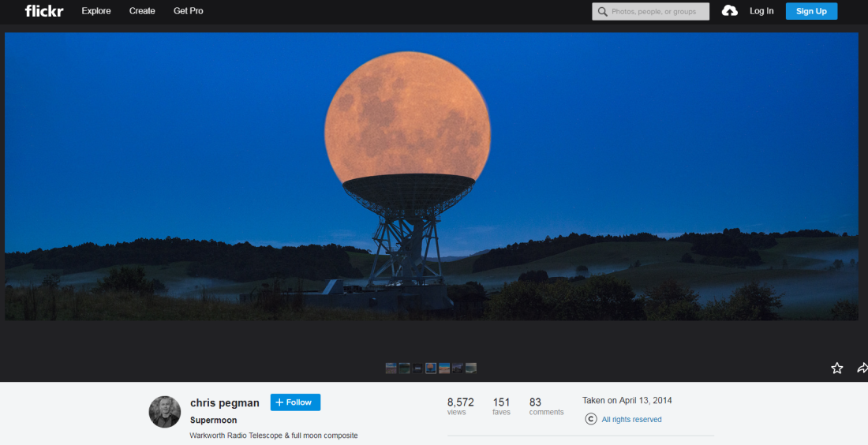The image size is (868, 445).
Task: Click the Sign Up button
Action: point(811,11)
